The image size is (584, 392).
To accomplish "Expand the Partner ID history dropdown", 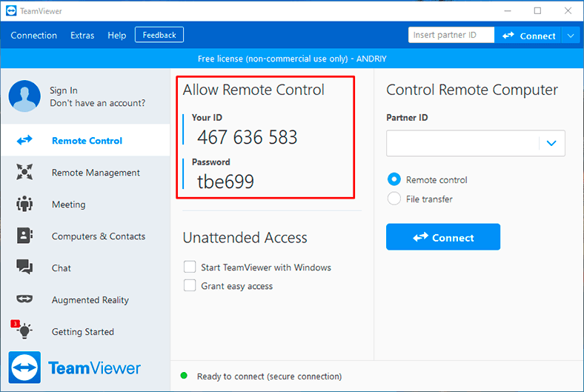I will (551, 143).
